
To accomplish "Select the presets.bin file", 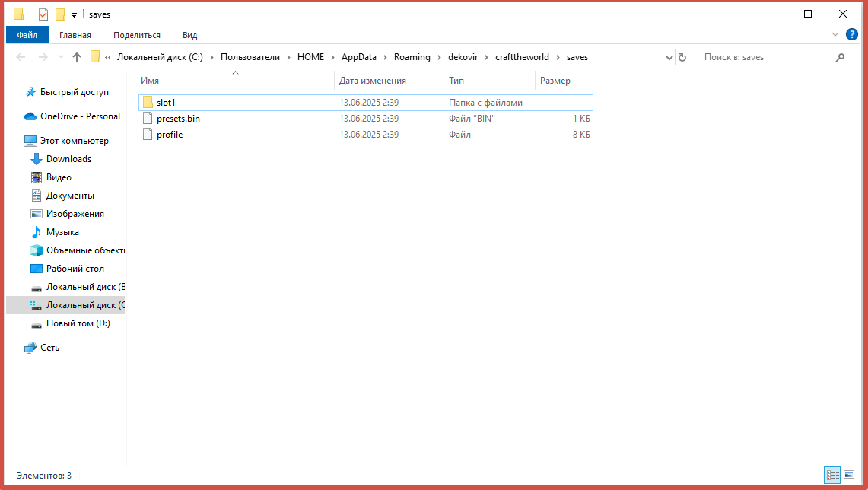I will click(178, 119).
